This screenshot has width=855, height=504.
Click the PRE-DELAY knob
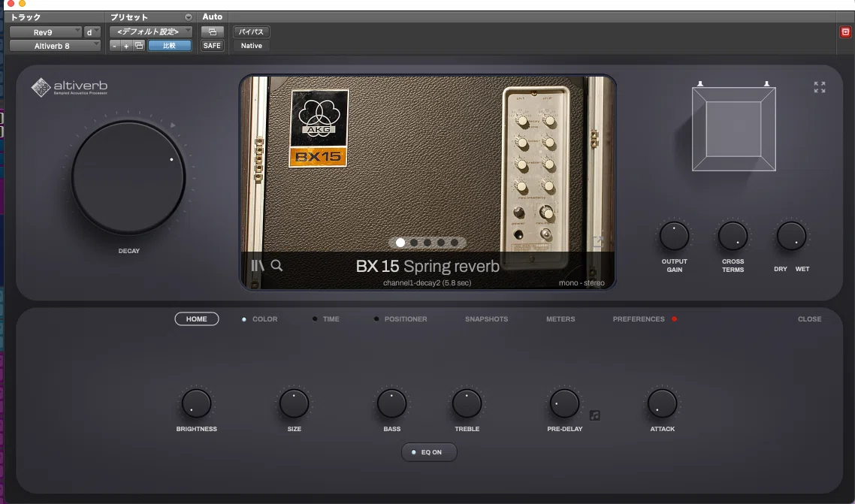click(x=564, y=404)
